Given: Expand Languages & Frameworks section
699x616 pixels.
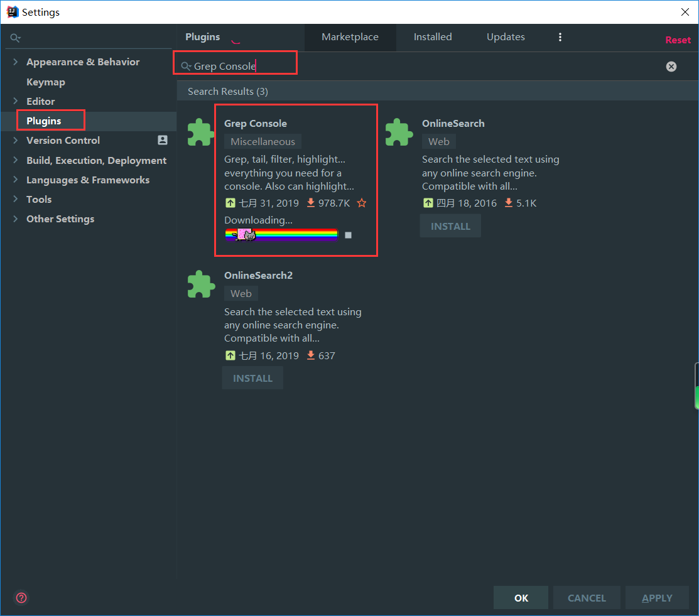Looking at the screenshot, I should [16, 180].
